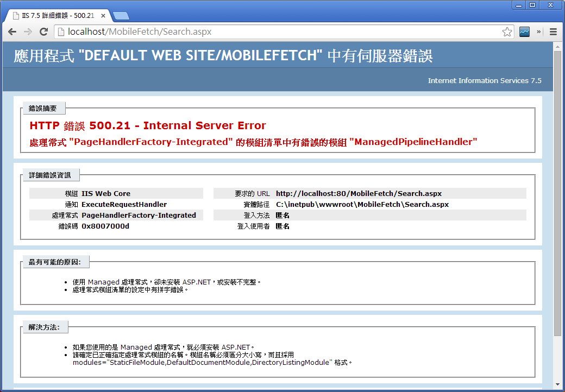Open the stock-chart extension icon

point(524,32)
